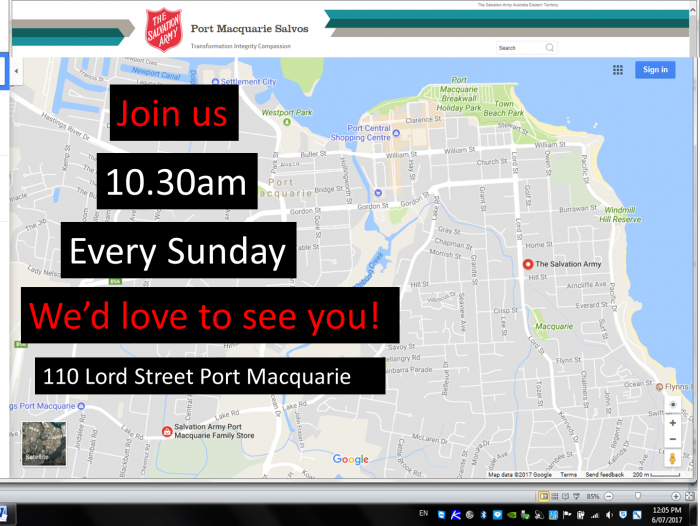
Task: Zoom in on the map
Action: [x=673, y=422]
